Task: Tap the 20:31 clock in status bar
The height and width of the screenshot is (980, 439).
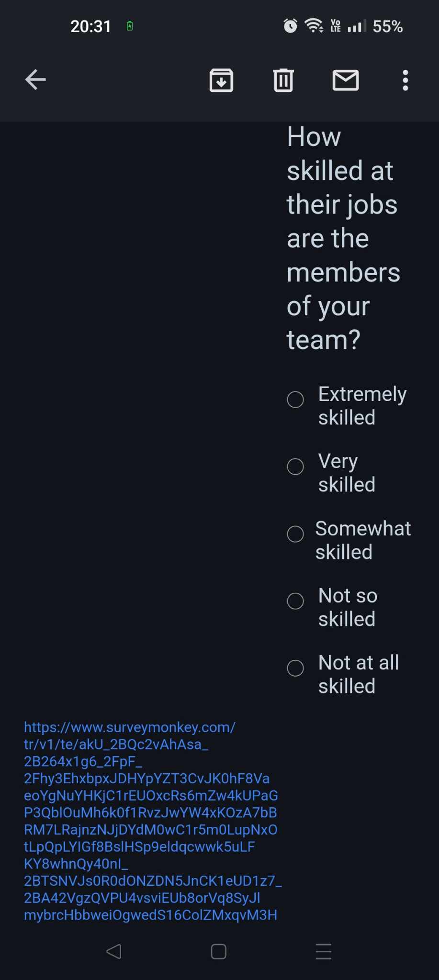Action: 90,26
